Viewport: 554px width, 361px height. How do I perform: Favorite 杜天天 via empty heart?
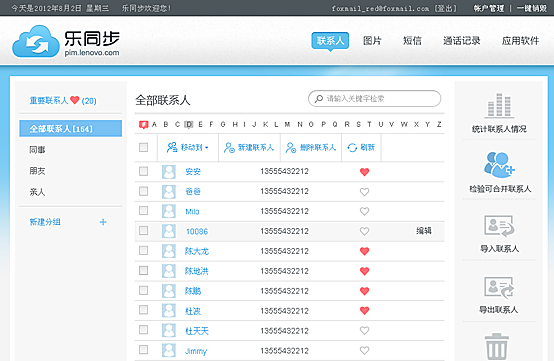365,331
